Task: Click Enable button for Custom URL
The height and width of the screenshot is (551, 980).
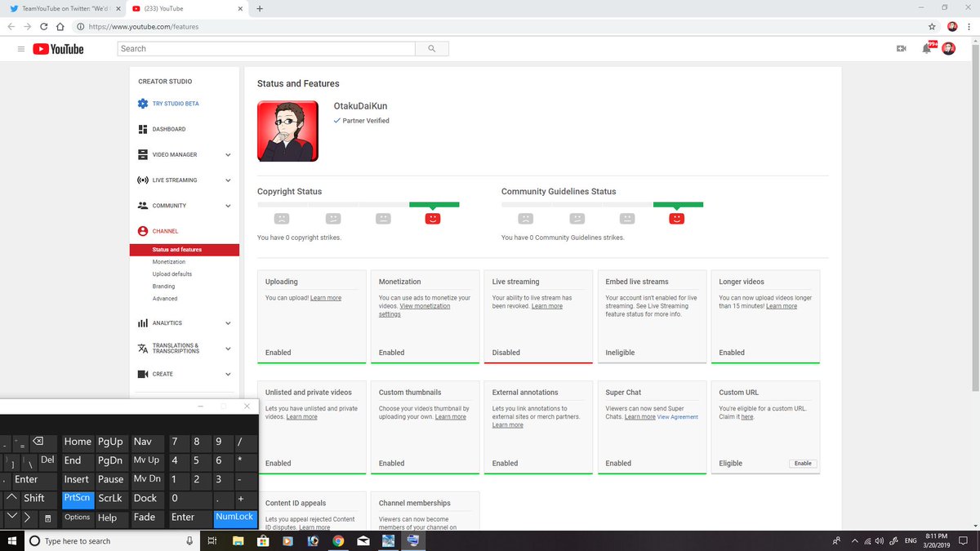Action: [x=803, y=463]
